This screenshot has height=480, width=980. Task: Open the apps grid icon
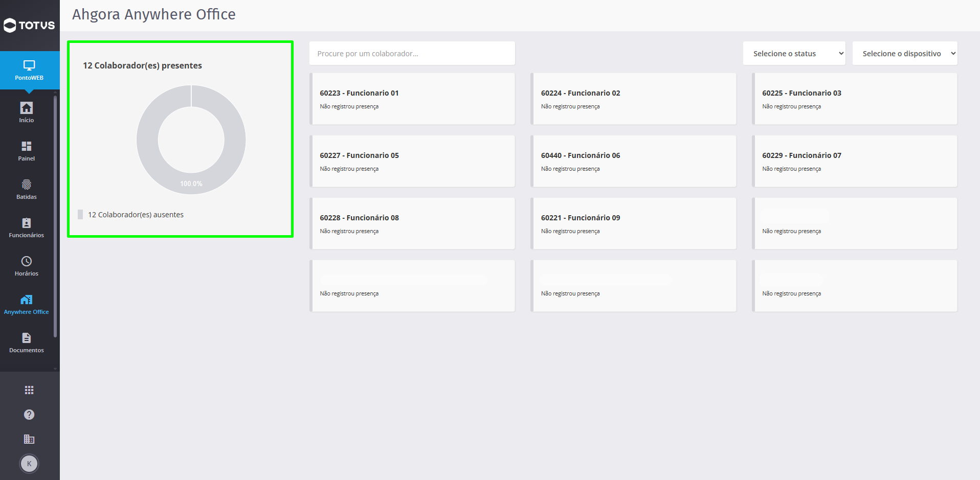pos(29,390)
